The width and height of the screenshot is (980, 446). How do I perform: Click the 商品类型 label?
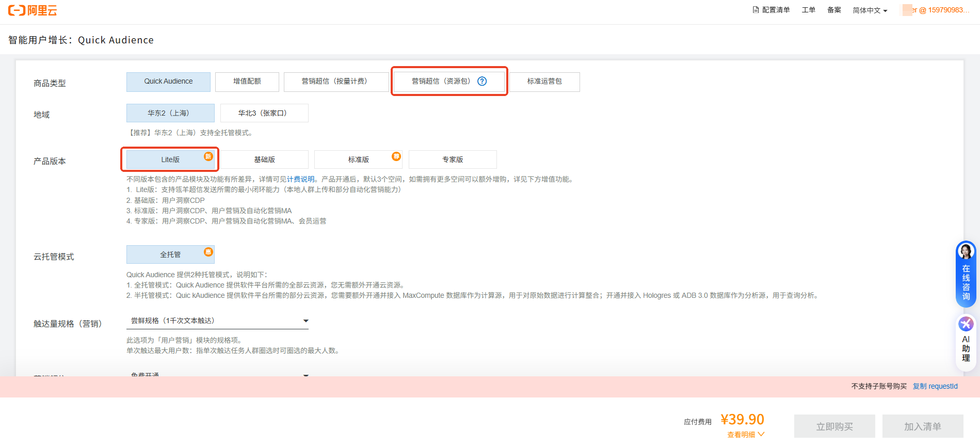[50, 83]
